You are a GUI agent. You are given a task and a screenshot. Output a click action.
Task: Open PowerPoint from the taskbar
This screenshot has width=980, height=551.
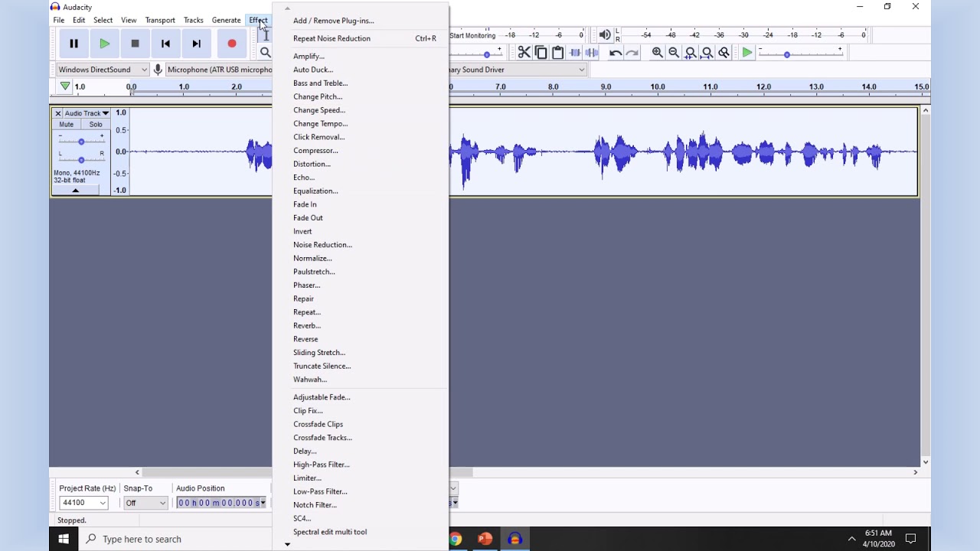pos(485,539)
